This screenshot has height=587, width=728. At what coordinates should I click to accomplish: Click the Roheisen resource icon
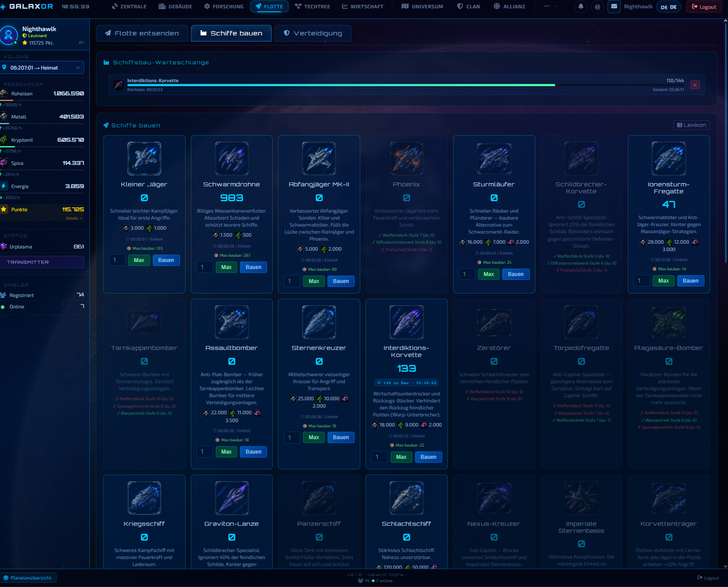click(x=4, y=93)
